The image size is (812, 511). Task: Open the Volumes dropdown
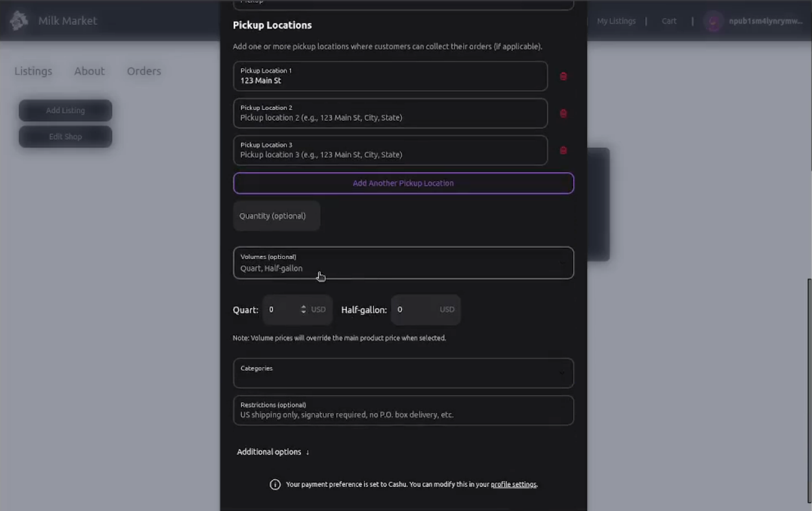(x=403, y=263)
